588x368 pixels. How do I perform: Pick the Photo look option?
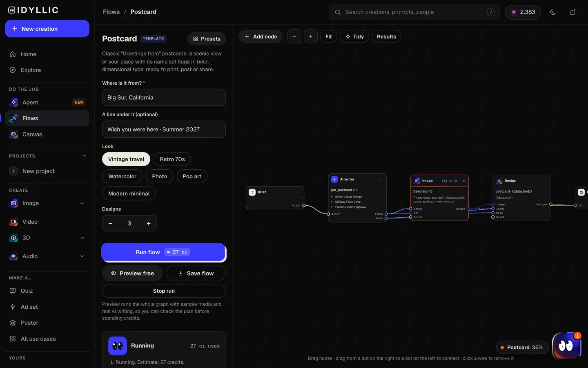(160, 176)
